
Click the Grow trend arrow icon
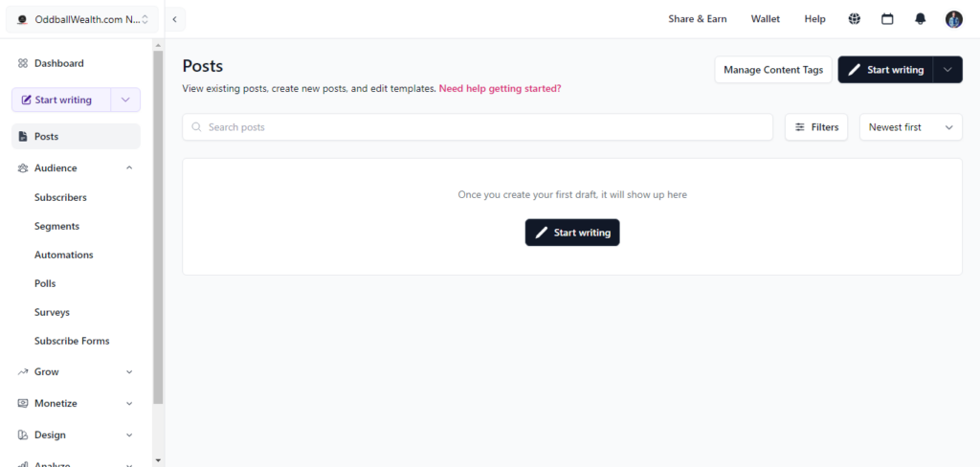pos(23,372)
